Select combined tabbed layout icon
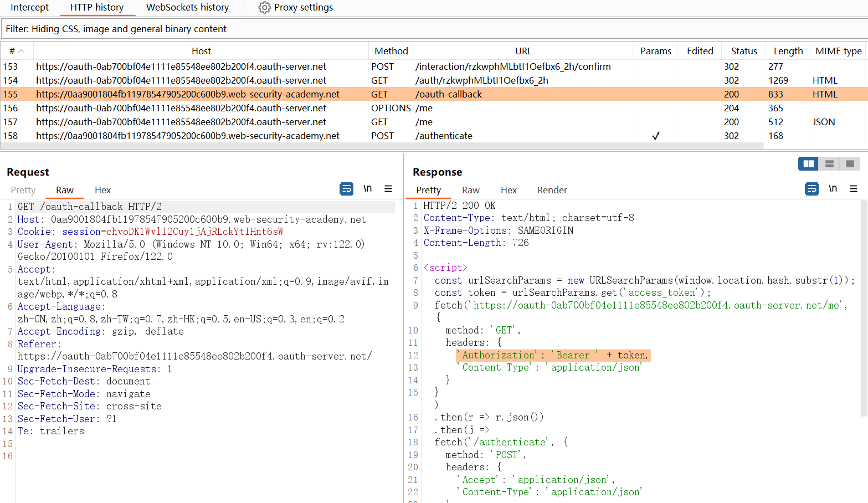The height and width of the screenshot is (503, 868). [850, 163]
